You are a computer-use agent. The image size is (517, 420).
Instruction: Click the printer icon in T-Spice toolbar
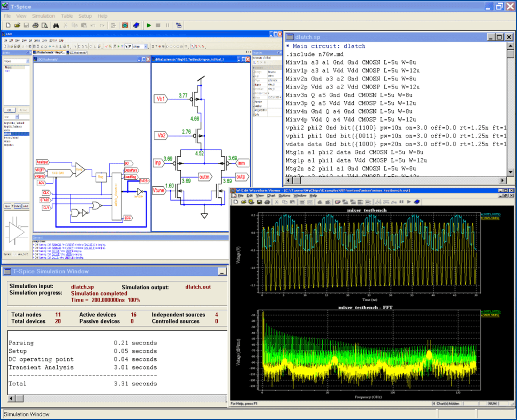click(36, 25)
